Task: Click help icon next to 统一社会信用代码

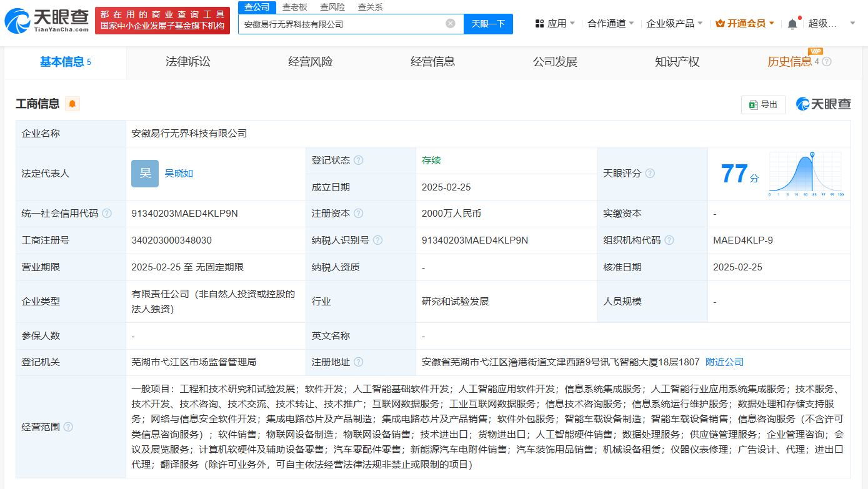Action: click(107, 214)
